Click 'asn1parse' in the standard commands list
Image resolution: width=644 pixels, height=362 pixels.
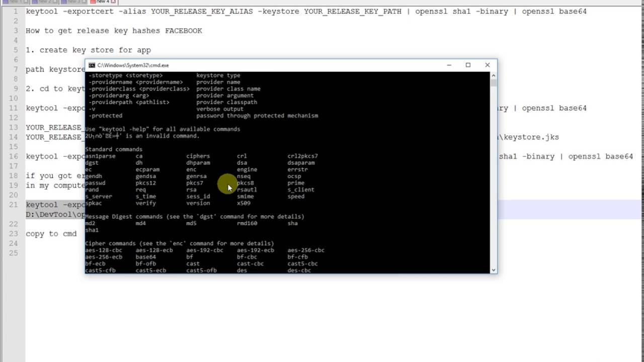point(101,156)
